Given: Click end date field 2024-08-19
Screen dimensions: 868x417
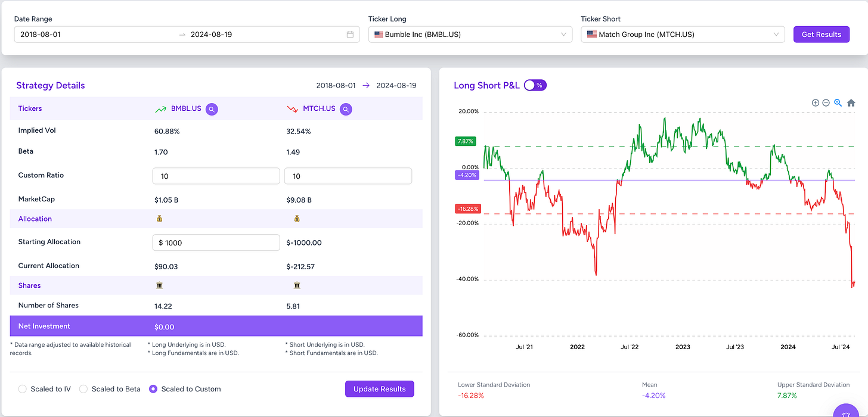Looking at the screenshot, I should pyautogui.click(x=211, y=35).
